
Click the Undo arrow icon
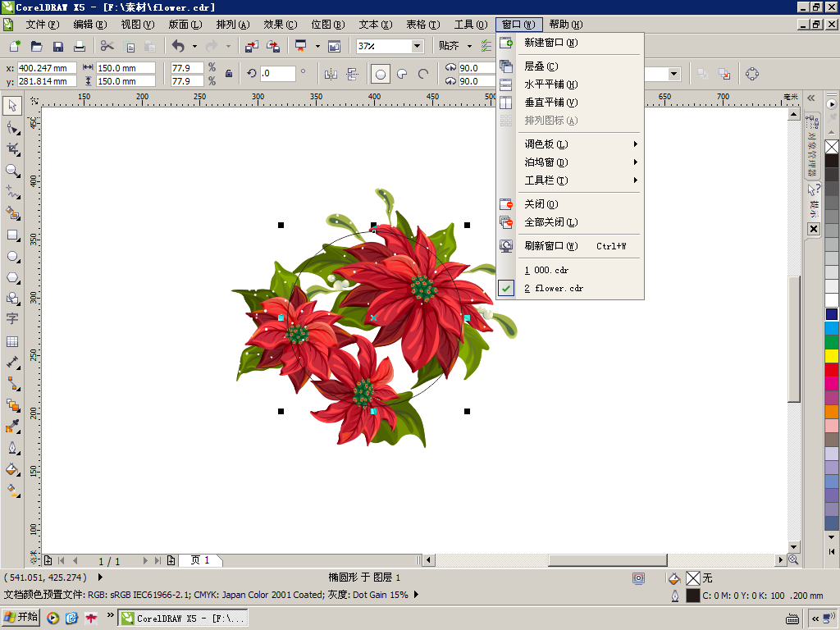coord(178,46)
